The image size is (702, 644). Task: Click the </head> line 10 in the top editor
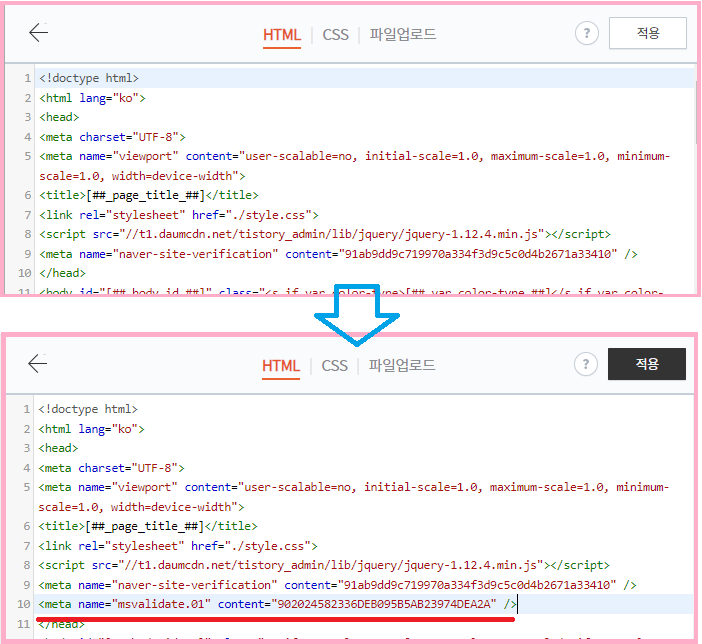coord(62,273)
